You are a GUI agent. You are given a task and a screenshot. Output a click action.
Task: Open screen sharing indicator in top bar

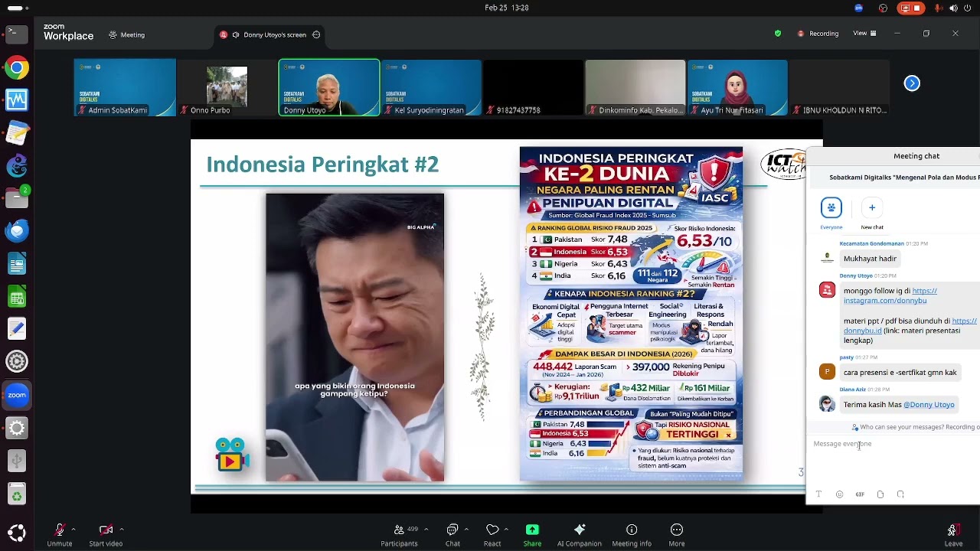(910, 8)
